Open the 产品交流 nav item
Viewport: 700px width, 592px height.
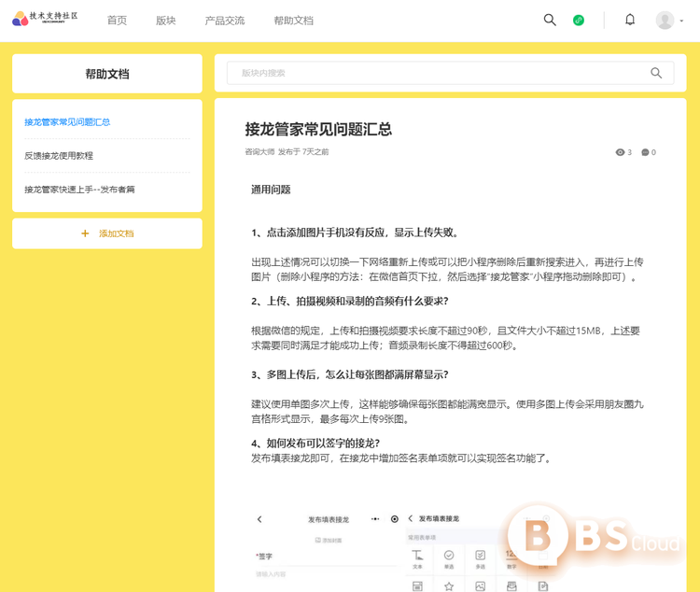click(225, 21)
